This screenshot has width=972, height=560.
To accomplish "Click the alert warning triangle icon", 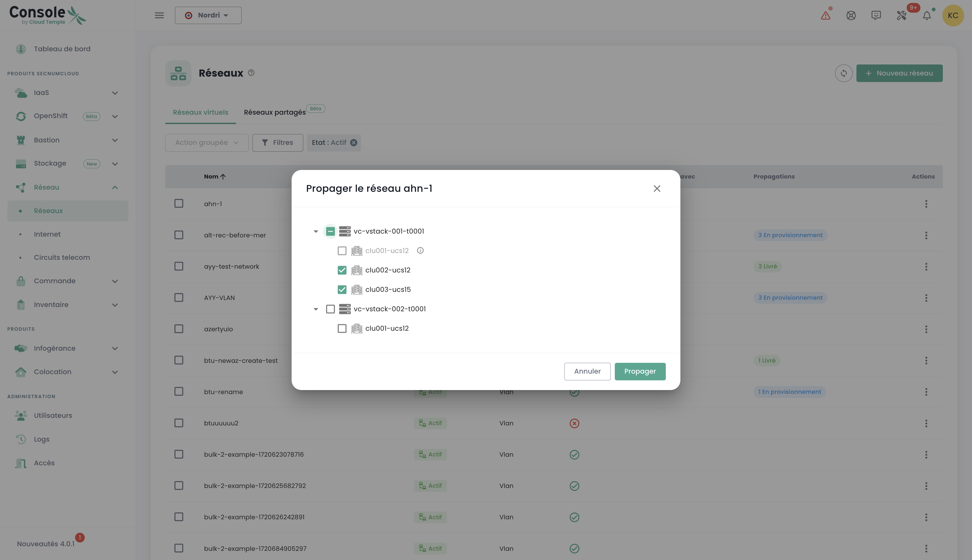I will pyautogui.click(x=825, y=15).
